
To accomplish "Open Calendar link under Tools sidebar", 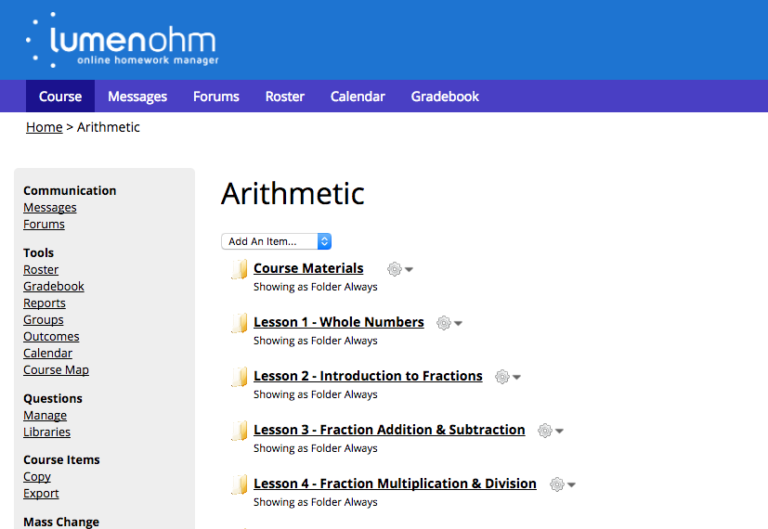I will click(x=48, y=353).
